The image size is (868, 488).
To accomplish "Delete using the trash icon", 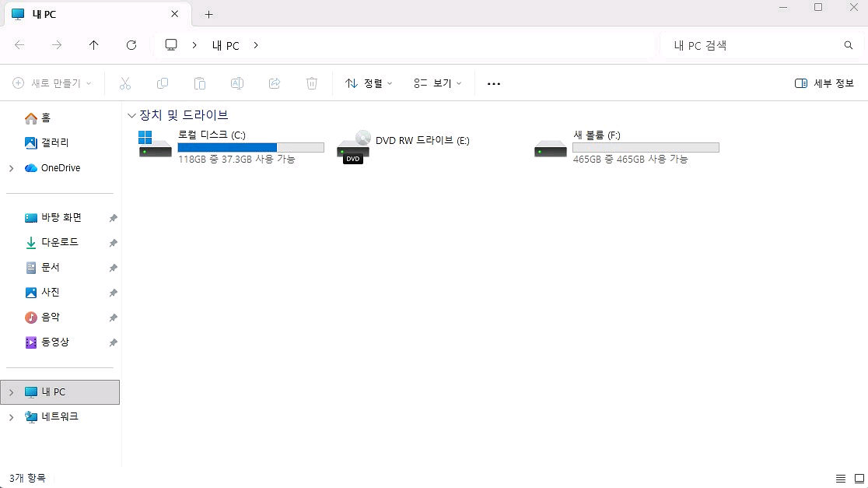I will click(x=312, y=83).
